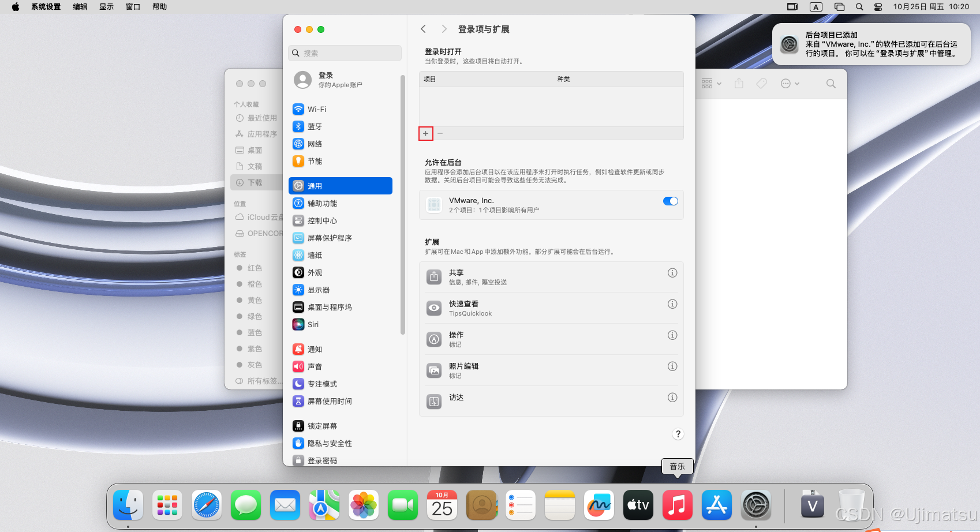Click info icon for 快速查看 extension
This screenshot has height=532, width=980.
coord(672,304)
